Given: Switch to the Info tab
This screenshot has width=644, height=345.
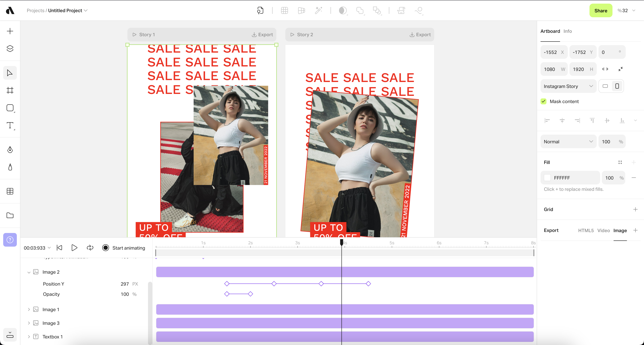Looking at the screenshot, I should [x=568, y=31].
